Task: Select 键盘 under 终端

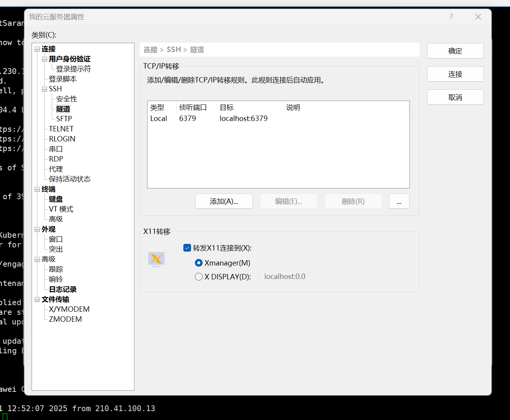Action: 56,199
